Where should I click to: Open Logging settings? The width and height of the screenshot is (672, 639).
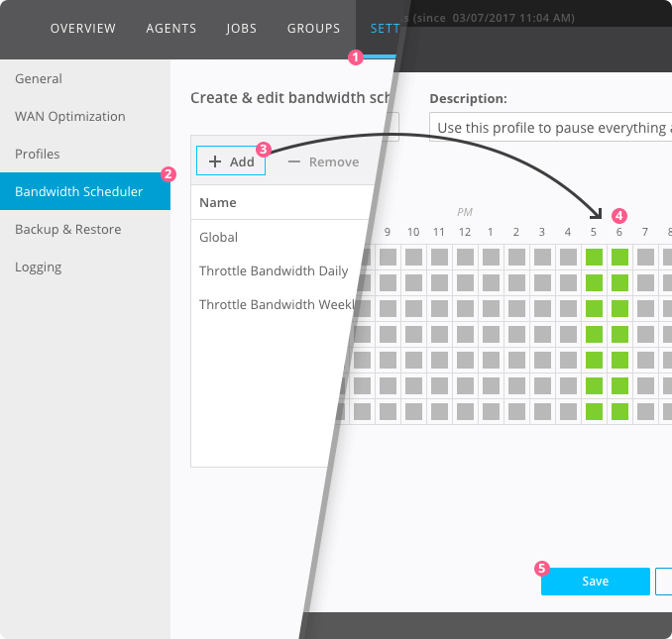pyautogui.click(x=85, y=266)
